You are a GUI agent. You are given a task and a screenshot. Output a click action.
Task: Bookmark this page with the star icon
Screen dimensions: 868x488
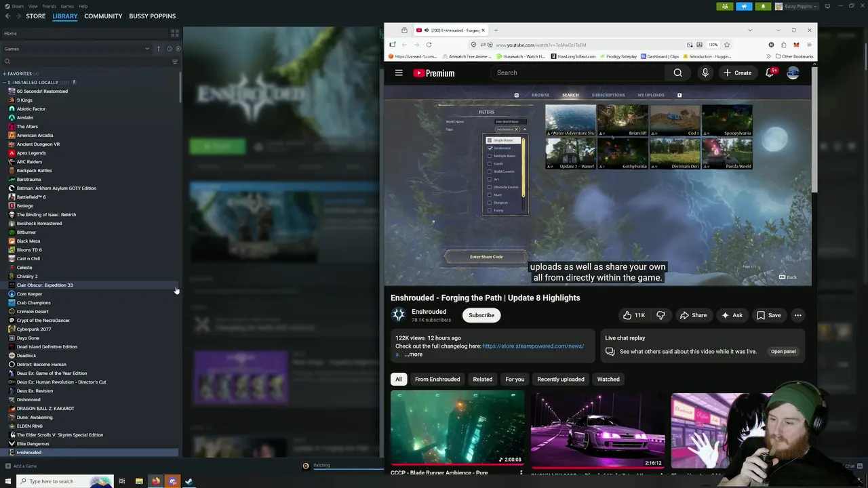coord(727,45)
